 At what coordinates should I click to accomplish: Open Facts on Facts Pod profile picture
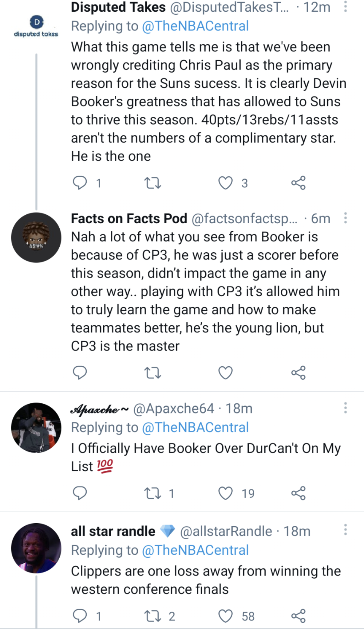tap(36, 237)
